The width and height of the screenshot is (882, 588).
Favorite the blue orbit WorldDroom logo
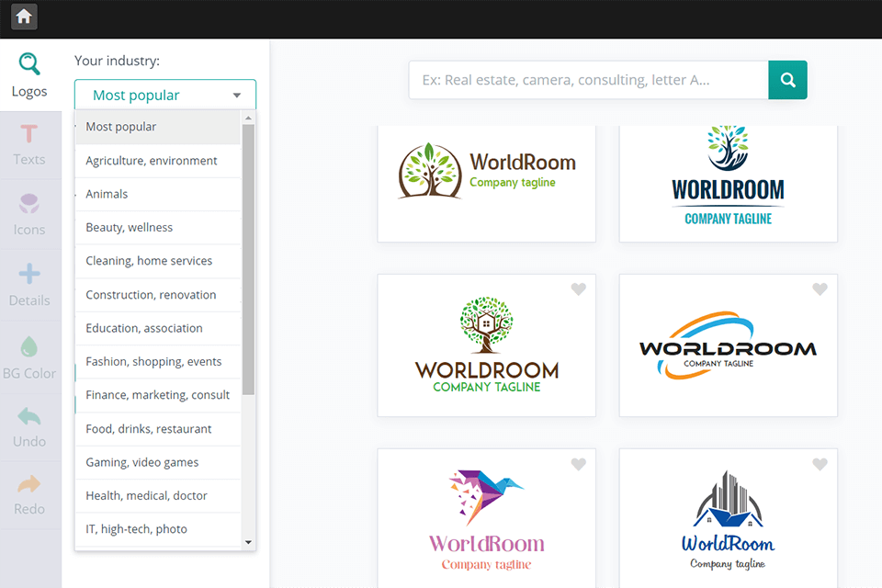point(820,288)
